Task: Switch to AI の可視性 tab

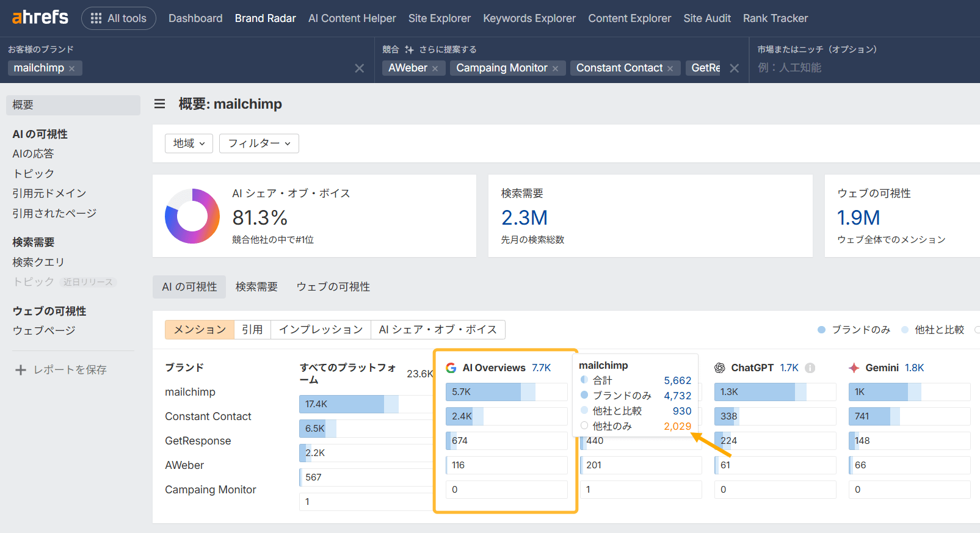Action: coord(189,287)
